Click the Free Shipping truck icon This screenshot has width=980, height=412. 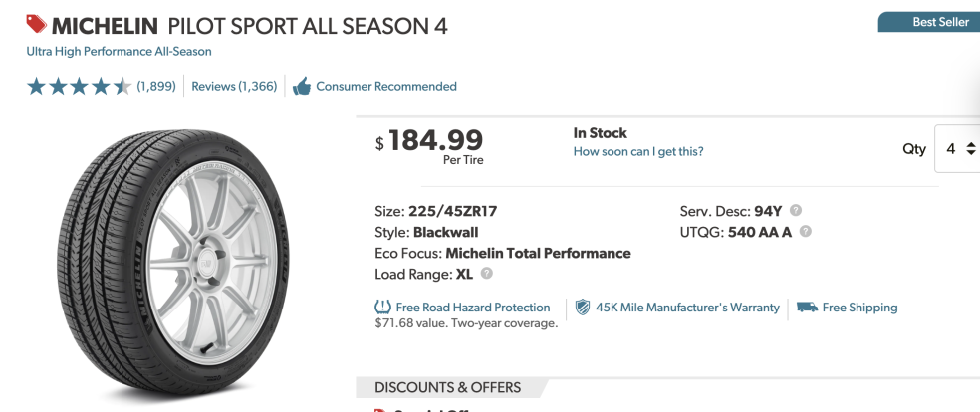[808, 308]
